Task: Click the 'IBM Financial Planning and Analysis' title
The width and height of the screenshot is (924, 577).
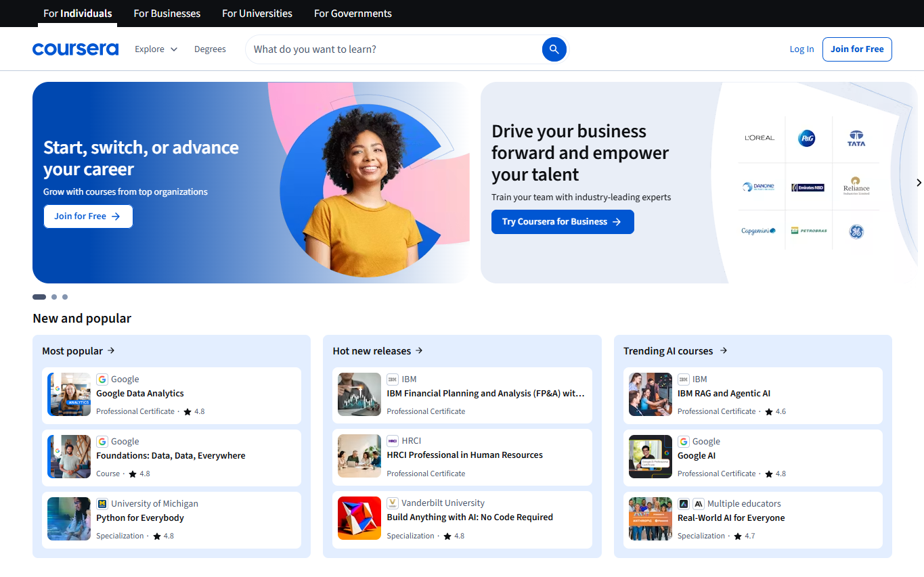Action: coord(485,394)
